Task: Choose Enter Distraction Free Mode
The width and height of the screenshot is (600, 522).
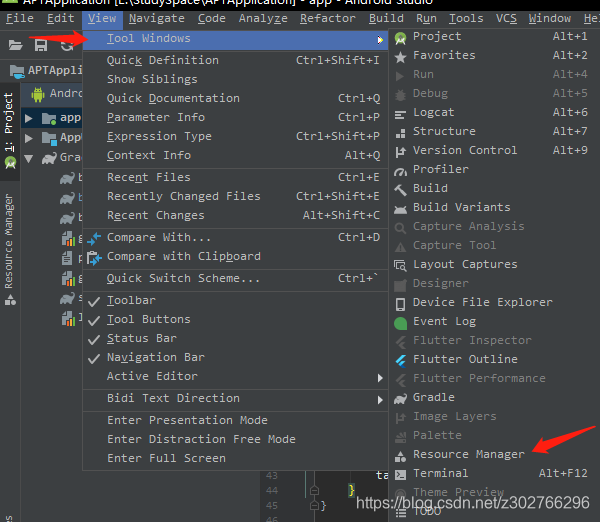Action: (235, 440)
